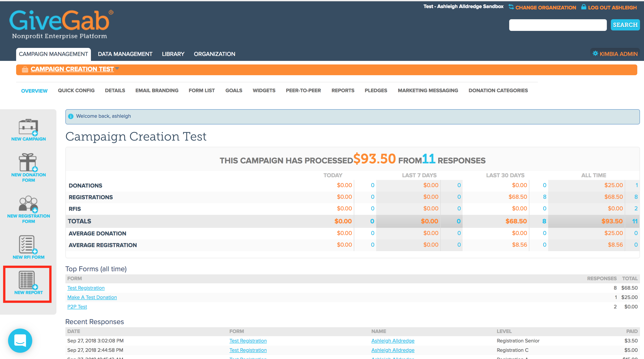Viewport: 644px width, 359px height.
Task: Open Test Registration link for 2:44:58 PM response
Action: tap(248, 350)
